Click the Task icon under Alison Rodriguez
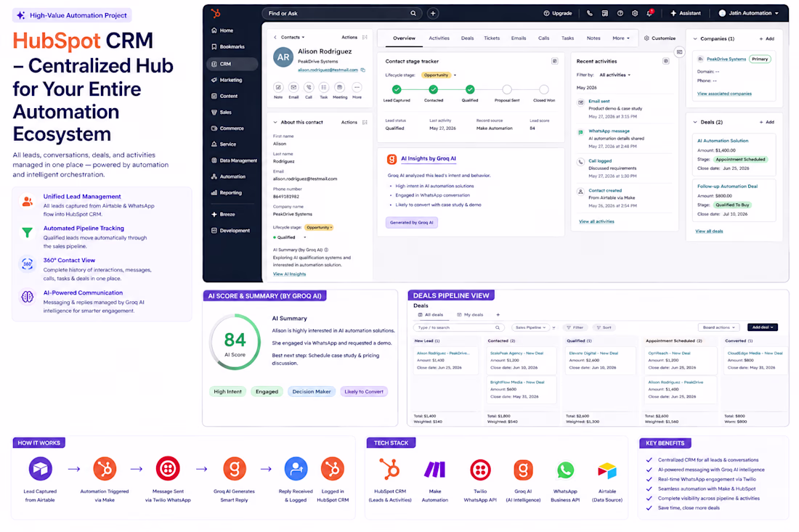 (x=324, y=87)
